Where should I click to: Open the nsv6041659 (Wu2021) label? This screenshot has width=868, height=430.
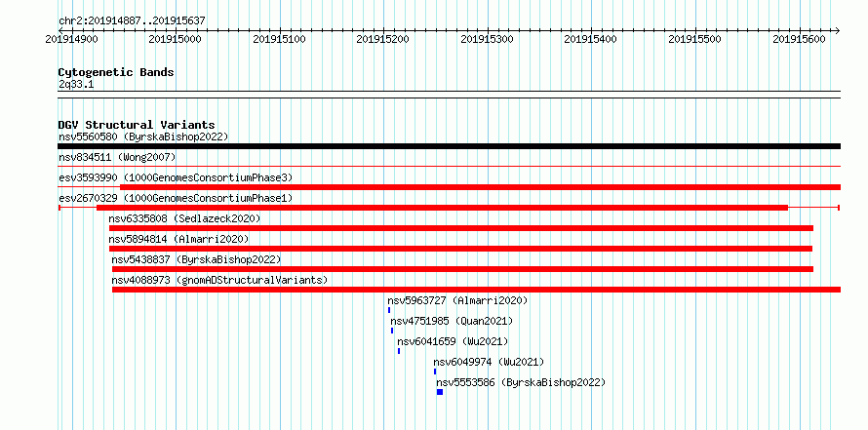(x=453, y=341)
